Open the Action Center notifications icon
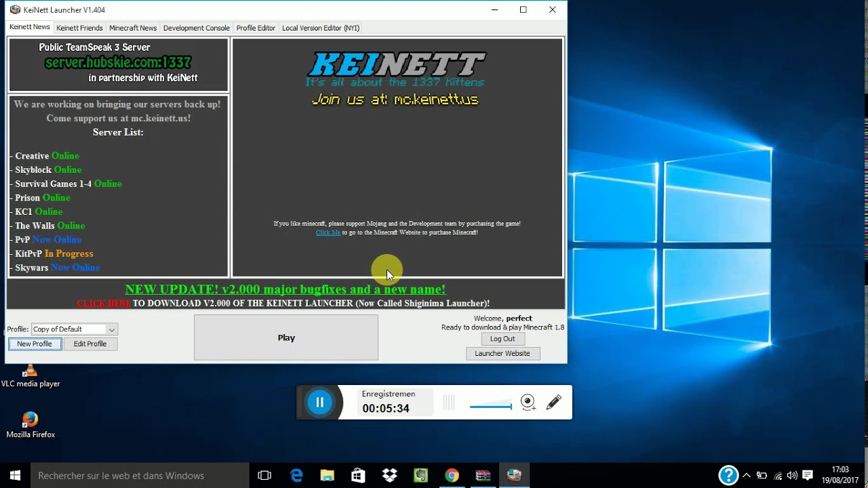This screenshot has width=868, height=488. point(808,476)
